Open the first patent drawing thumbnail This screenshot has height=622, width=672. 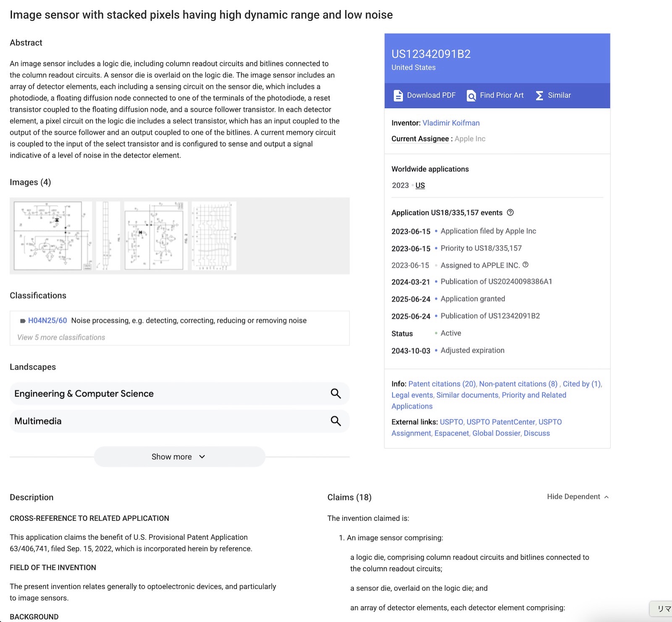click(x=53, y=236)
